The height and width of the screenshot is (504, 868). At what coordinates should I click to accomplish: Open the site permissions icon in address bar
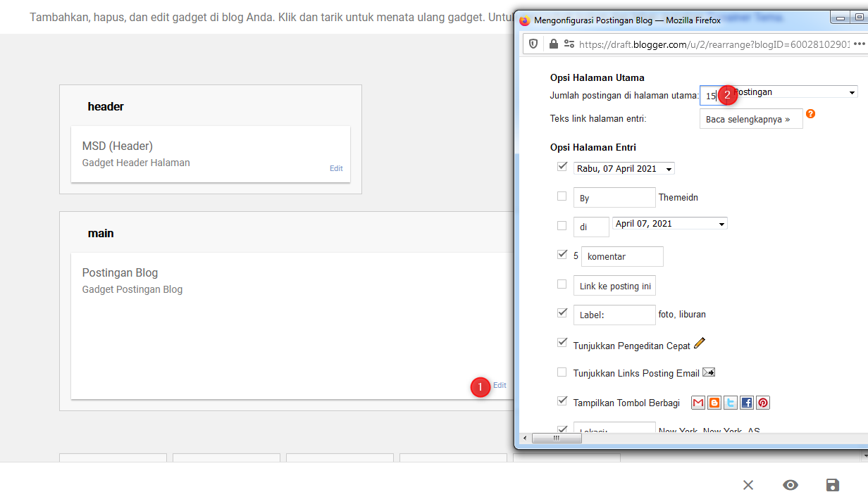[569, 44]
